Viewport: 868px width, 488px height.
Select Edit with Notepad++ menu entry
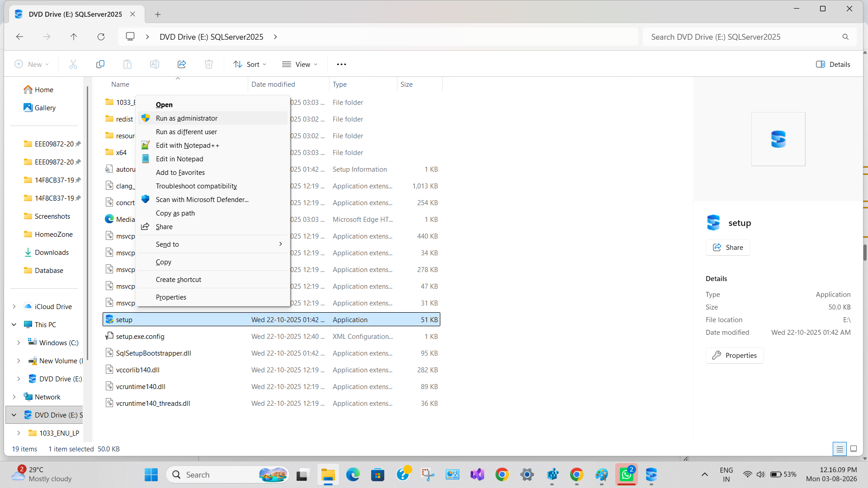213,145
